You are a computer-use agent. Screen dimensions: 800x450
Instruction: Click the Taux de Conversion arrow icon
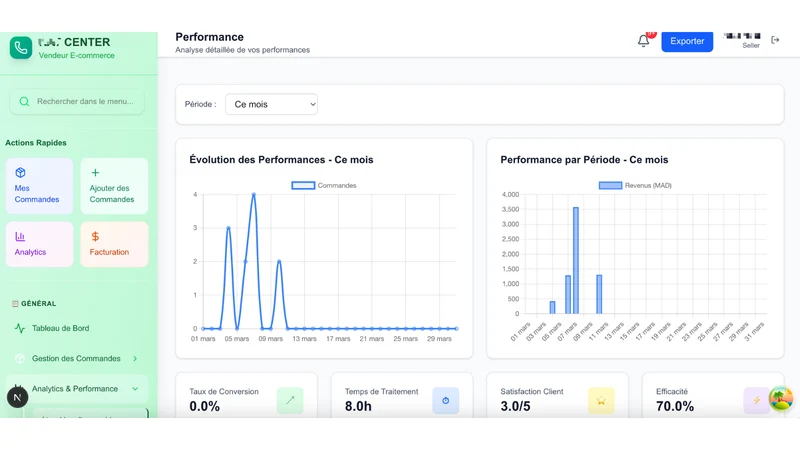point(290,401)
